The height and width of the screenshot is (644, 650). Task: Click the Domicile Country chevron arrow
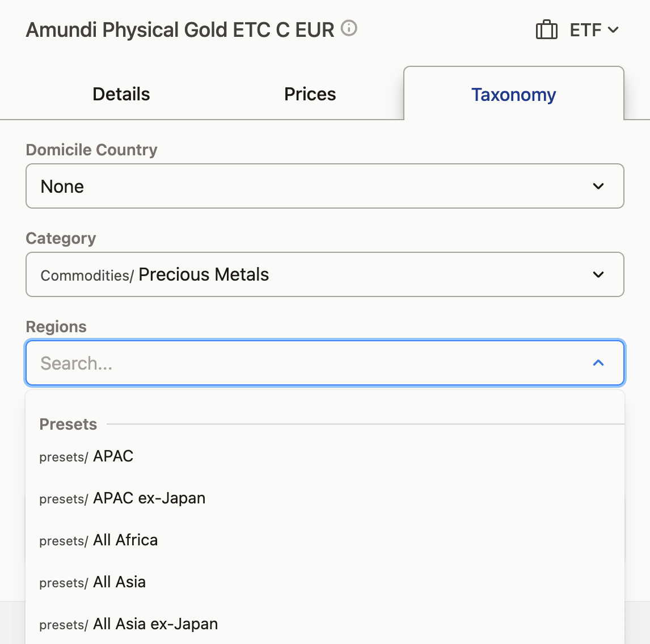coord(598,187)
